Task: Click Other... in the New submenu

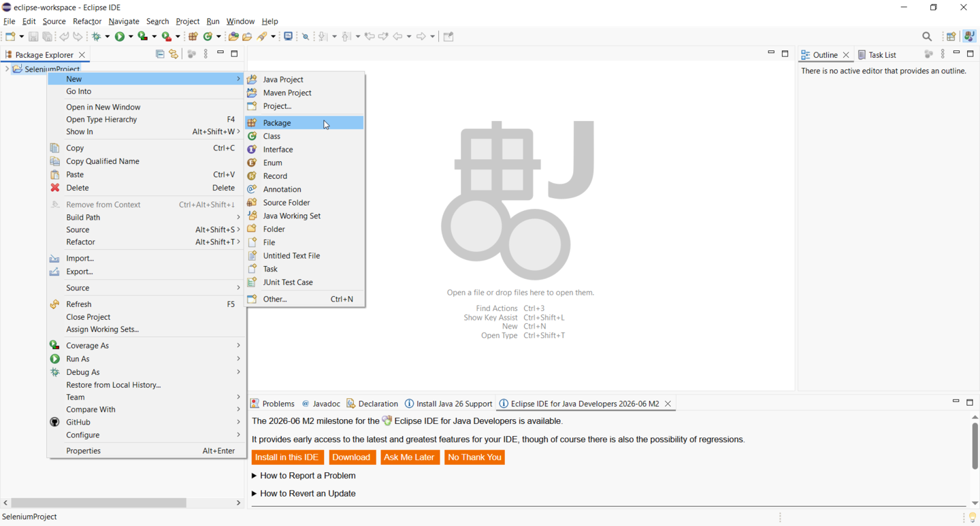Action: [305, 299]
